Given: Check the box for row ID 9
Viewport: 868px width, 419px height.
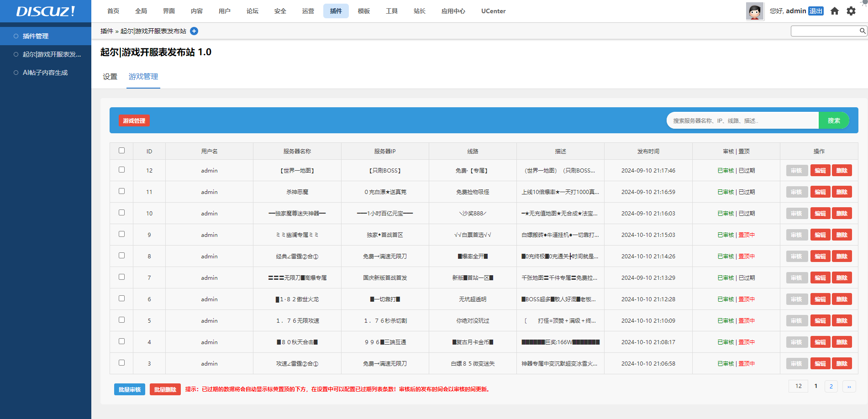Looking at the screenshot, I should pyautogui.click(x=121, y=234).
